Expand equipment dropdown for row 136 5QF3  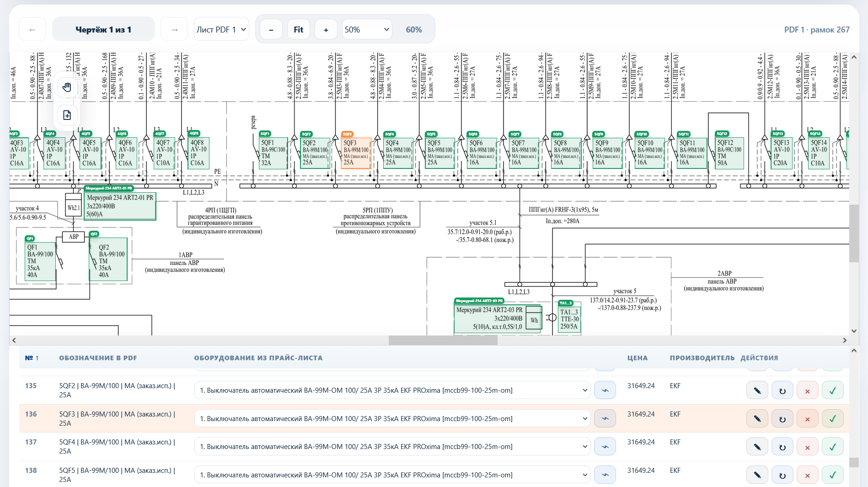(x=392, y=419)
